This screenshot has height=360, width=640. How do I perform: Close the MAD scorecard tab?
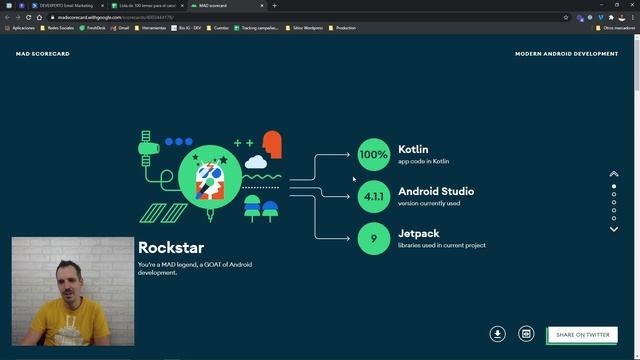262,6
